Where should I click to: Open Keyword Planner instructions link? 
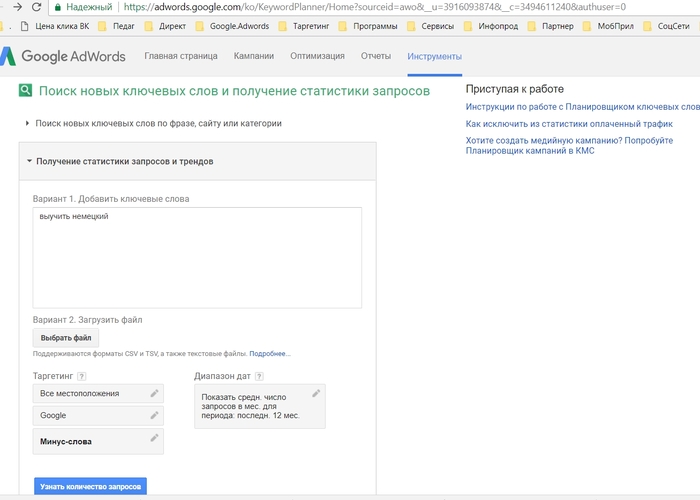pyautogui.click(x=583, y=107)
